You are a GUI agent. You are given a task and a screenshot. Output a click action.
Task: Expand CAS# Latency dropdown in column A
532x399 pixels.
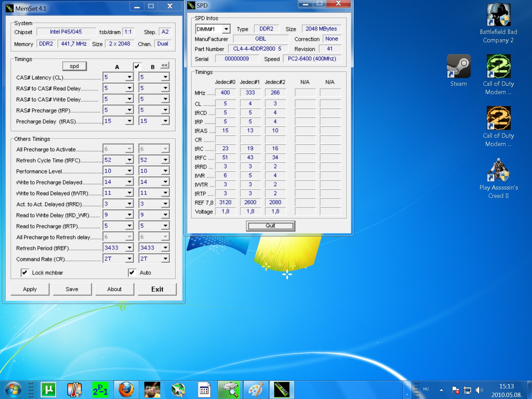click(x=129, y=77)
